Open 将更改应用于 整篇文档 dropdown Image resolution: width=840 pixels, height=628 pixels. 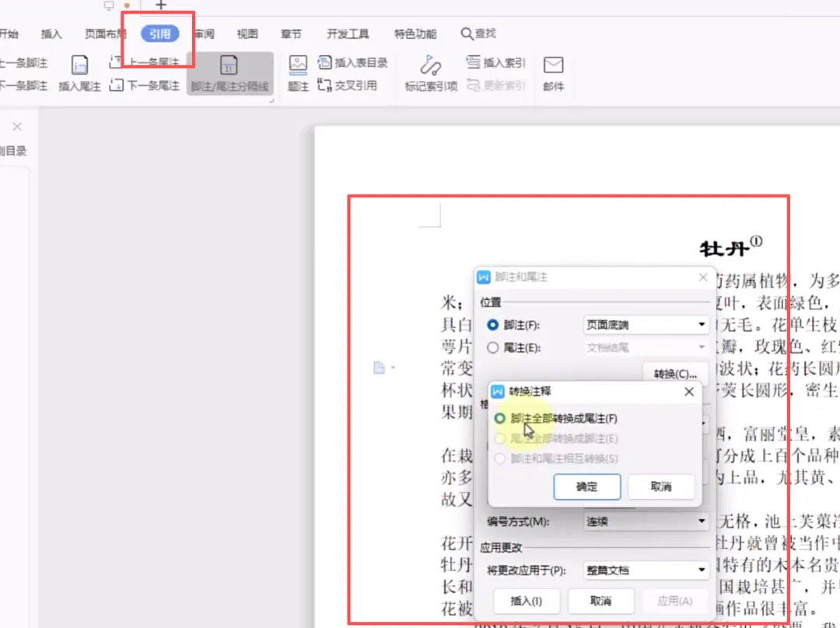tap(646, 570)
